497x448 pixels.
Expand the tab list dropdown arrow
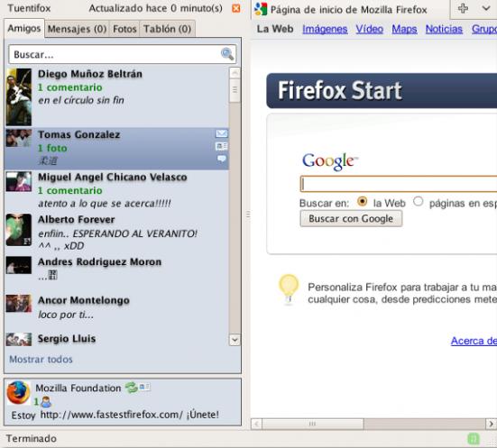click(485, 8)
